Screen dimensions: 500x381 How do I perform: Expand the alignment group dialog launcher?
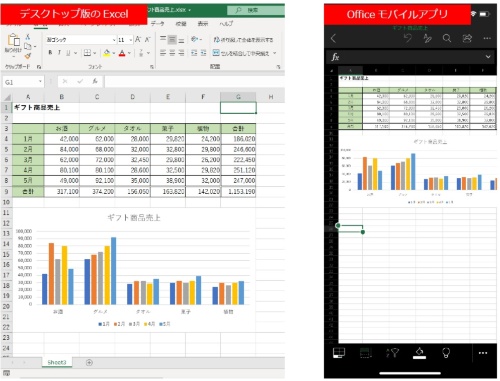pyautogui.click(x=278, y=67)
